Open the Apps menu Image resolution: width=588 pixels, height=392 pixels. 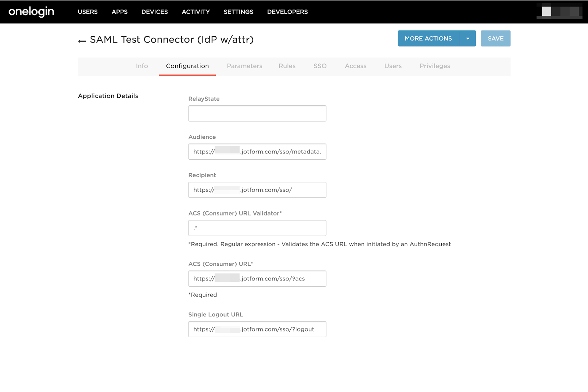tap(119, 12)
